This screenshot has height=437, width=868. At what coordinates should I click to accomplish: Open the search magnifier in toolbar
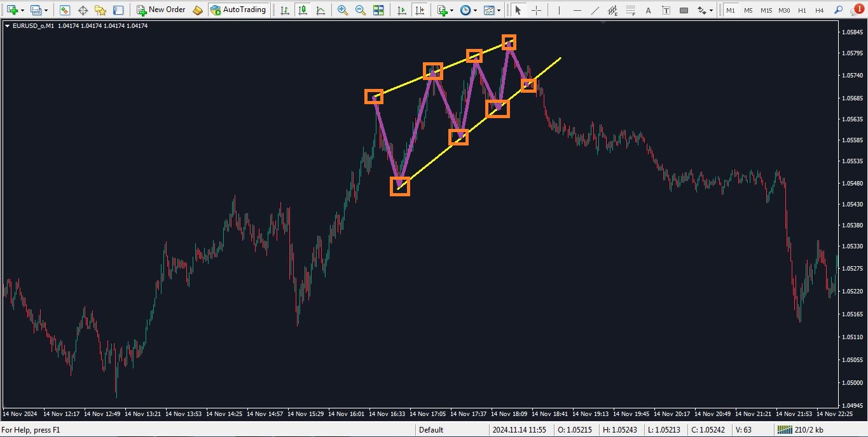tap(839, 10)
